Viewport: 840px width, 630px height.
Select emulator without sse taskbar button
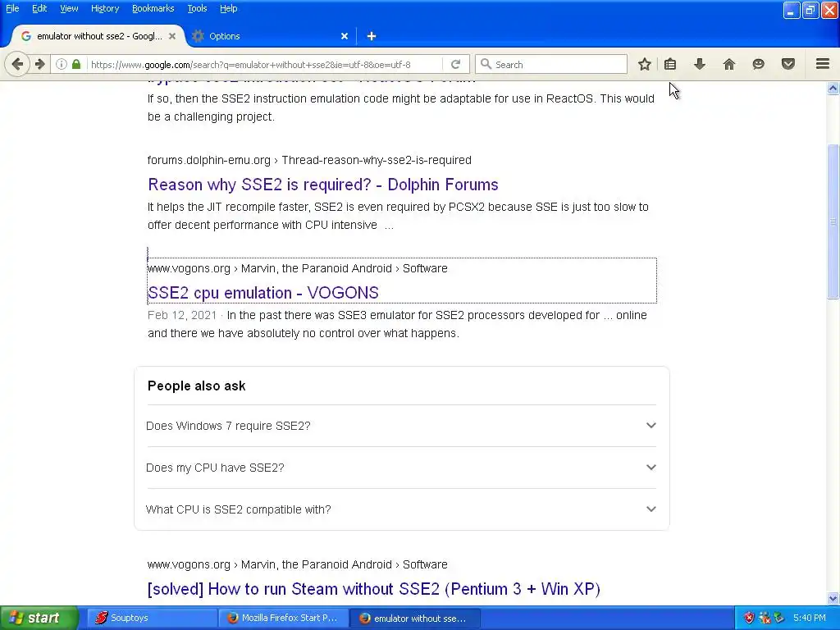(x=415, y=619)
